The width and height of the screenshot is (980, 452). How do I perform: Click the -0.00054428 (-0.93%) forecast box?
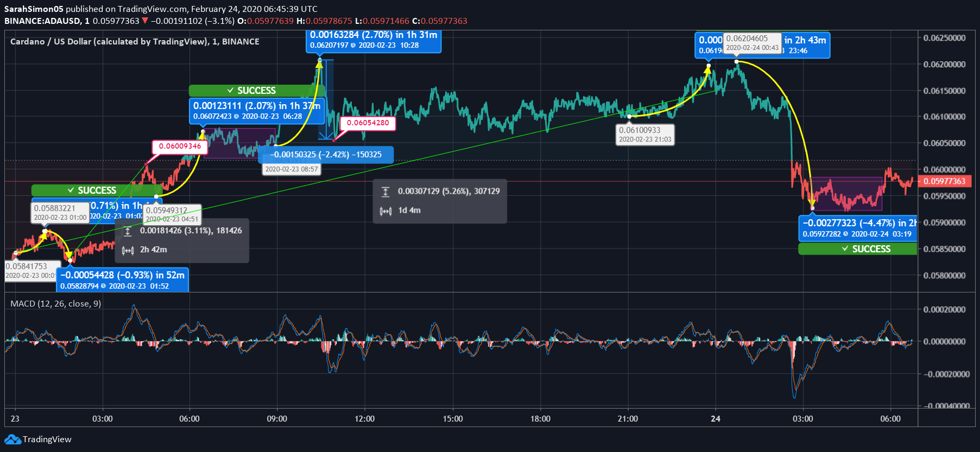coord(122,280)
